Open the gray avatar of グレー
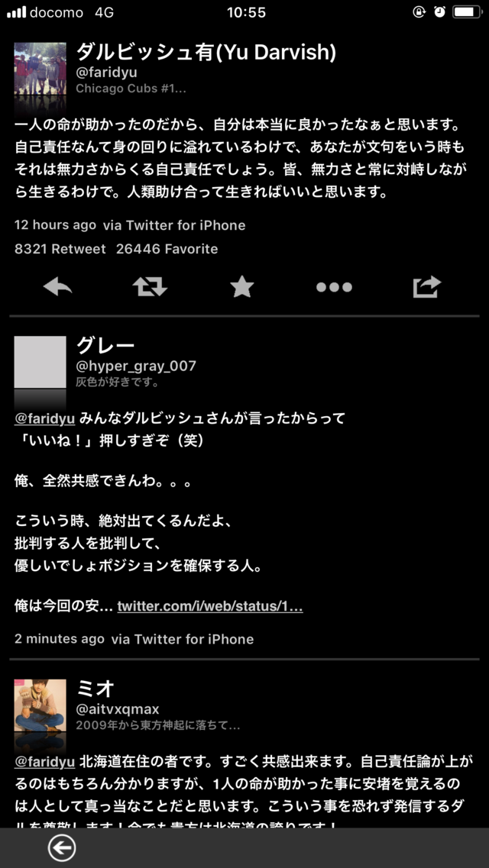This screenshot has width=489, height=868. [40, 362]
